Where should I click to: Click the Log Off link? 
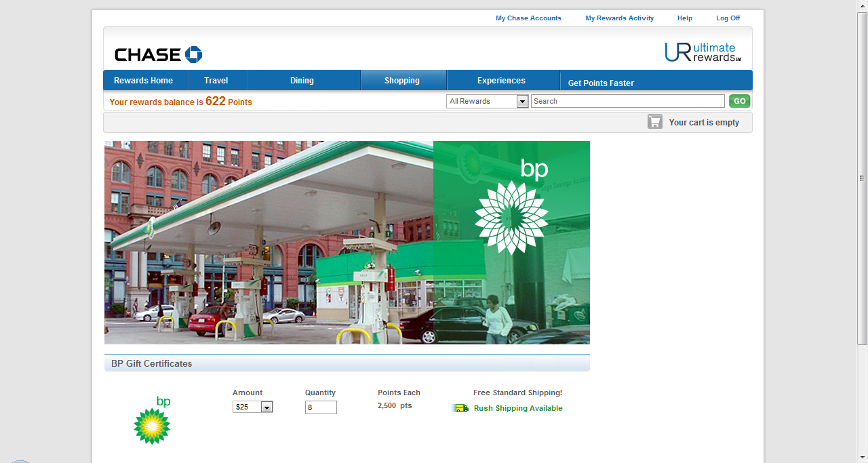pyautogui.click(x=728, y=18)
